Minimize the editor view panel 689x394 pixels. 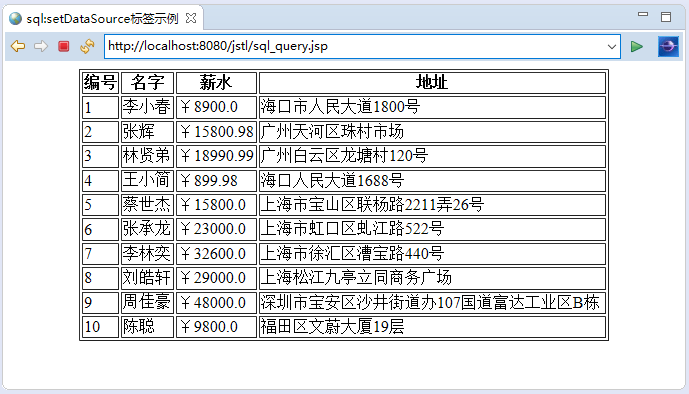(x=643, y=14)
